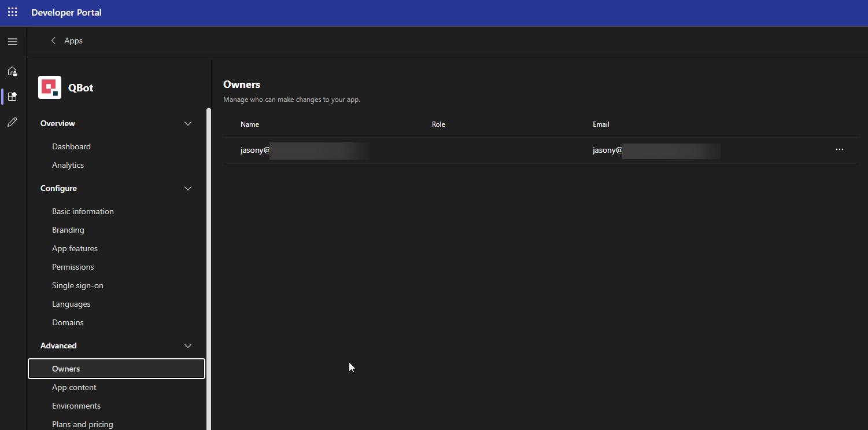Open the Branding page
Screen dimensions: 868x430
(x=68, y=230)
